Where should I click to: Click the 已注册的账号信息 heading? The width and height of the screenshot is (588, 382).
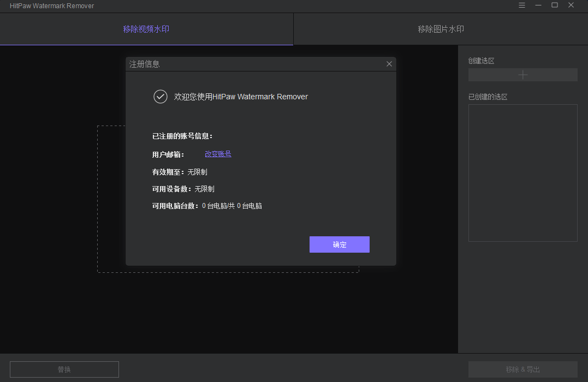(182, 136)
